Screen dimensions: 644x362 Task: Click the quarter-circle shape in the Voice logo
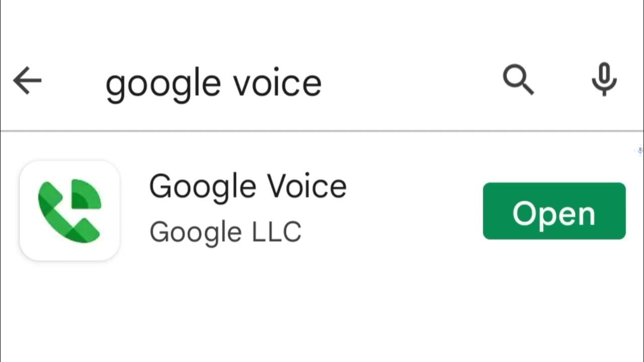86,194
